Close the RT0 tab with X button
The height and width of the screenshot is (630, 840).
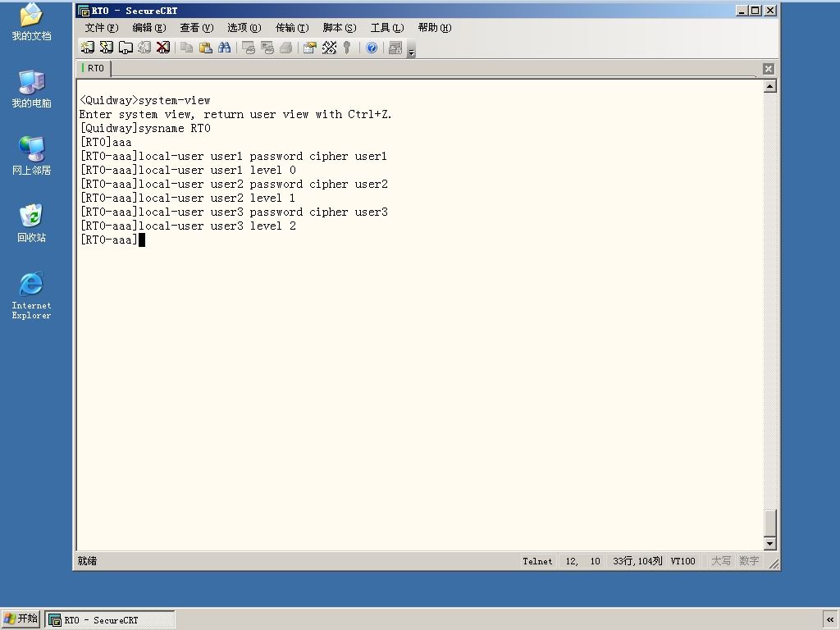pyautogui.click(x=768, y=69)
